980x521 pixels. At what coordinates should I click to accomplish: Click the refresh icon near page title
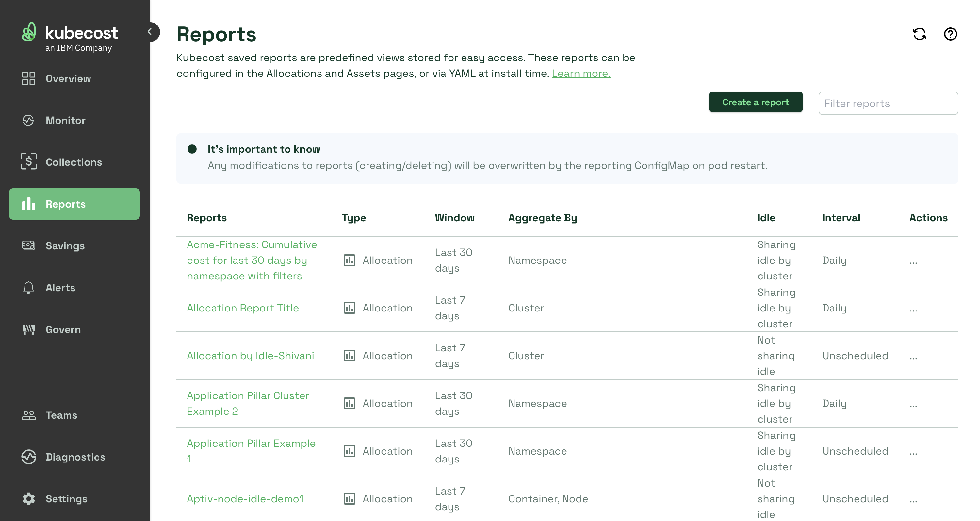pyautogui.click(x=919, y=34)
